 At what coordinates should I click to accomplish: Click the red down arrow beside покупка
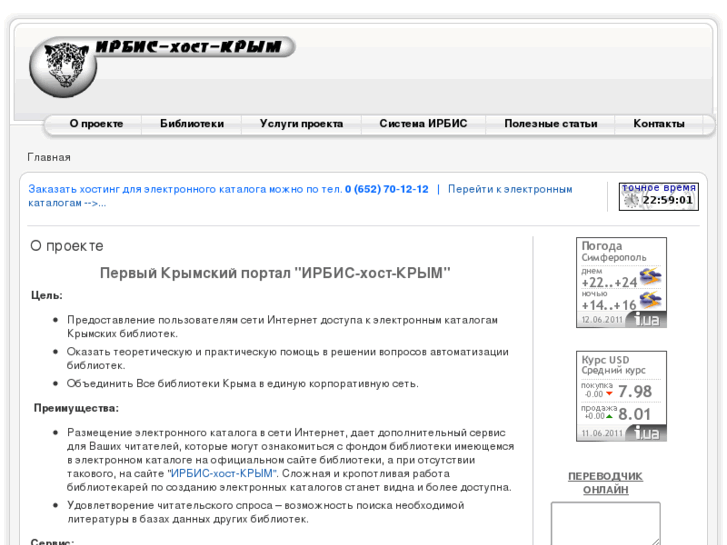coord(609,394)
